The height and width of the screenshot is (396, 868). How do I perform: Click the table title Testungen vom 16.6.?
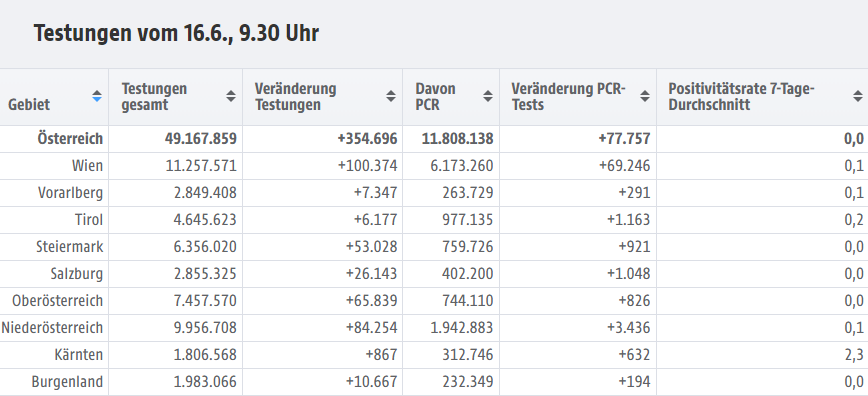176,33
